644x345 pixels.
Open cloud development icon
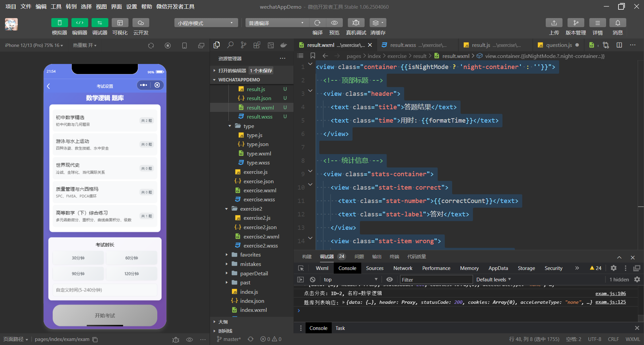141,23
